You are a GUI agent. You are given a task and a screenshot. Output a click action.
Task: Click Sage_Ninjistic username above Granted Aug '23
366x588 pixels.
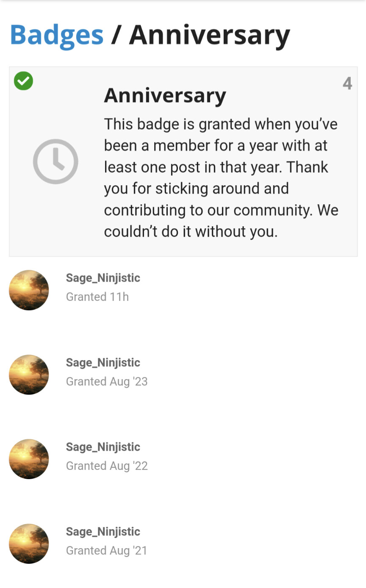coord(103,363)
